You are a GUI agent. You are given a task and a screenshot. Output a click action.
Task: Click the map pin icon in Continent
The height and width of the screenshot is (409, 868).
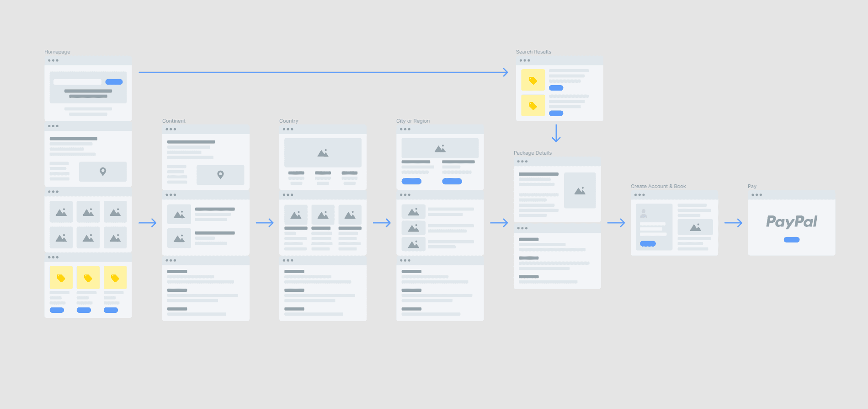pyautogui.click(x=220, y=175)
